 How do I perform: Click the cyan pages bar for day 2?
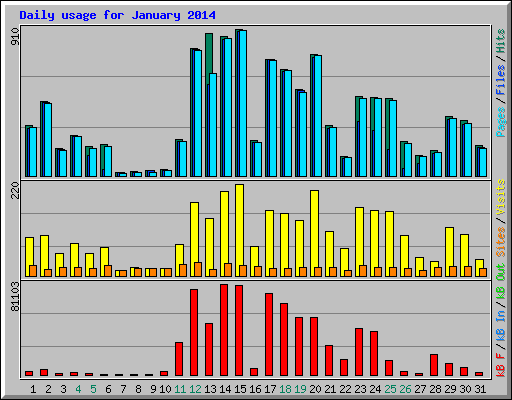48,140
